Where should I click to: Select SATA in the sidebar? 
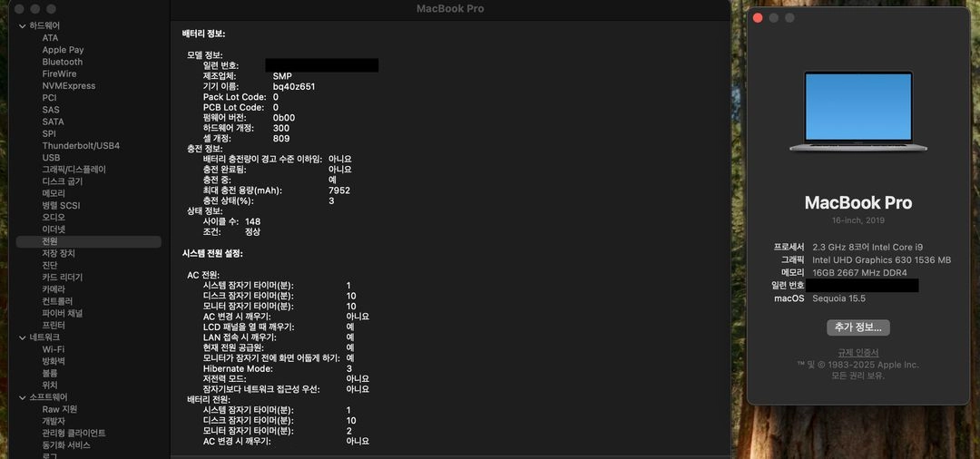pyautogui.click(x=54, y=122)
